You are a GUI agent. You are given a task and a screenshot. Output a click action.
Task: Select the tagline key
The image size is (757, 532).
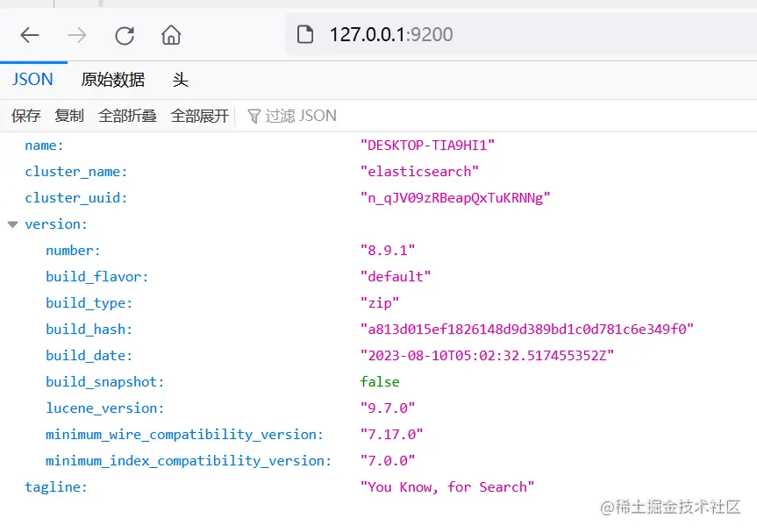pos(56,487)
